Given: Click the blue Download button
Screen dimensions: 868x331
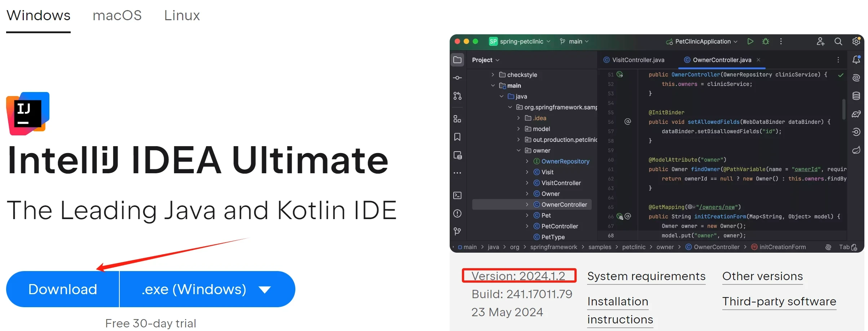Looking at the screenshot, I should coord(63,289).
